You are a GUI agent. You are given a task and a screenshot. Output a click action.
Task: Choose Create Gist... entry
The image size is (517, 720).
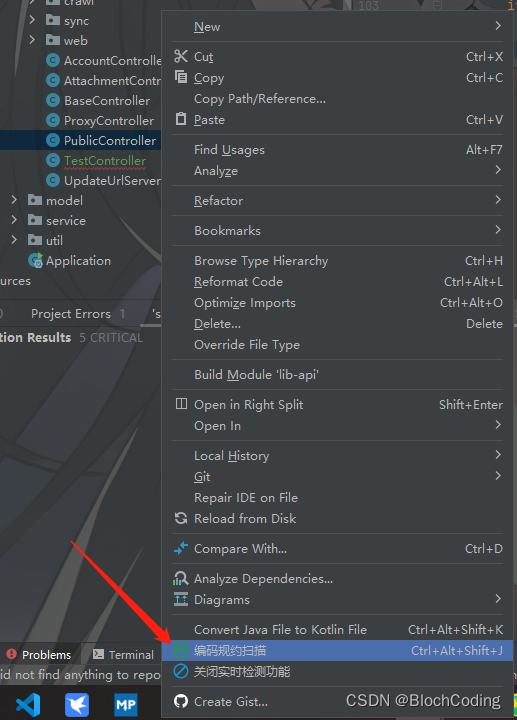tap(337, 701)
